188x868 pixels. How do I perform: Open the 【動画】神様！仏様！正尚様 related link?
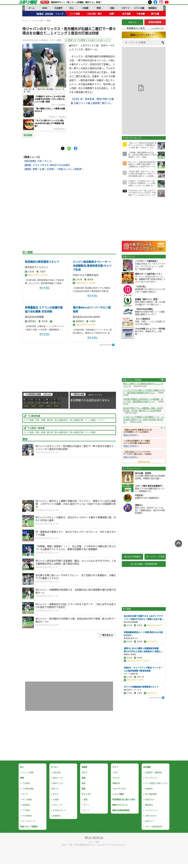tap(53, 169)
